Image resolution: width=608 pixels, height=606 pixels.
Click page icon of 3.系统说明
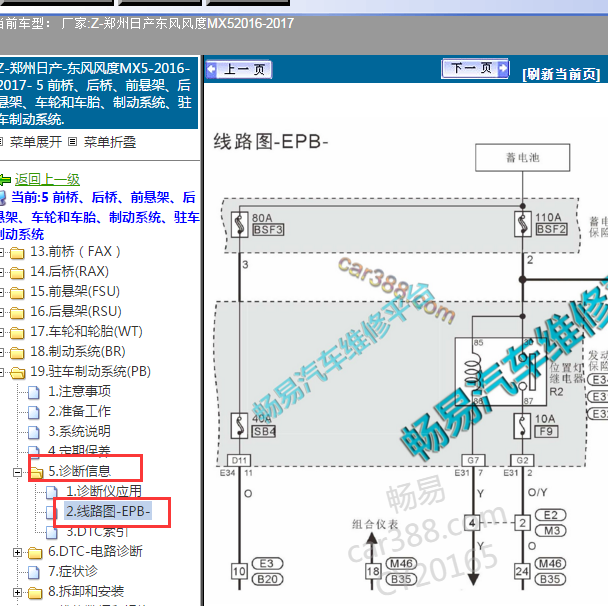click(34, 432)
